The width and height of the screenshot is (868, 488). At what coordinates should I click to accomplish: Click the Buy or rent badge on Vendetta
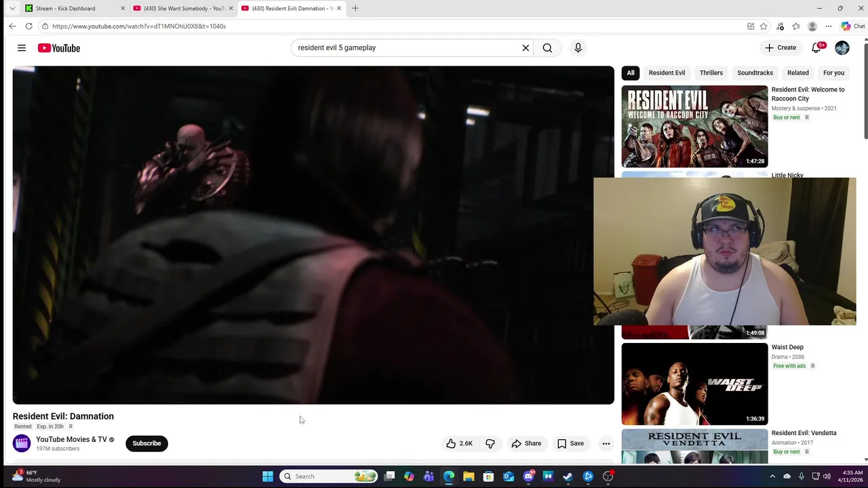click(x=787, y=452)
